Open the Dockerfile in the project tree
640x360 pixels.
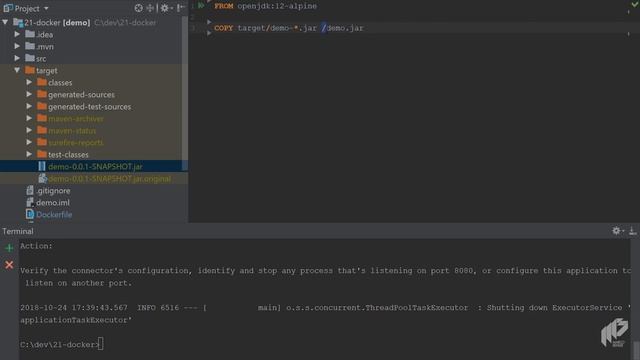[x=54, y=215]
